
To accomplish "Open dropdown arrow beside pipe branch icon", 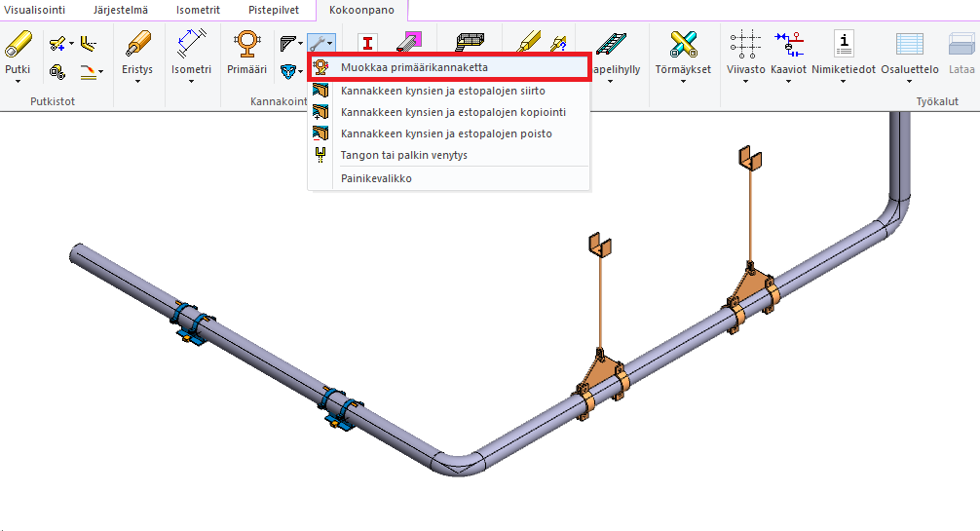I will click(71, 44).
